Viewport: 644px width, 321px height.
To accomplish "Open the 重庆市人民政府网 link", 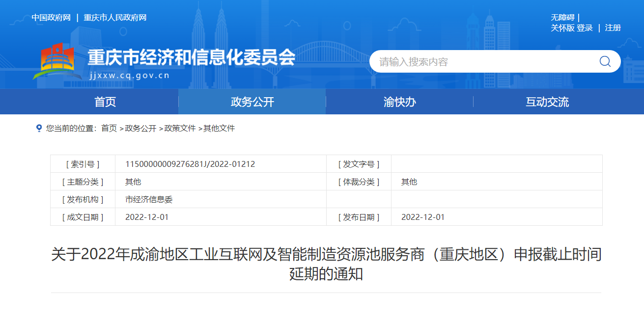I will (115, 18).
